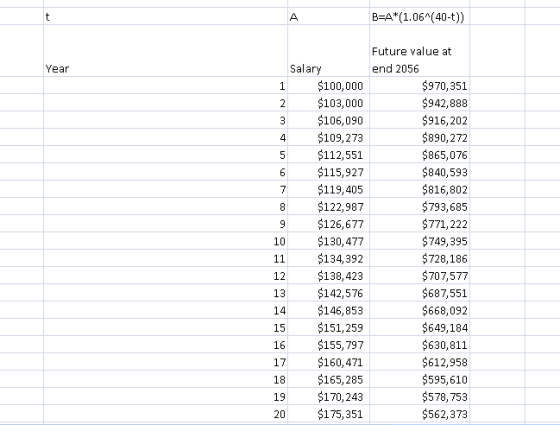The width and height of the screenshot is (560, 425).
Task: Select future value cell $771,222
Action: click(419, 224)
